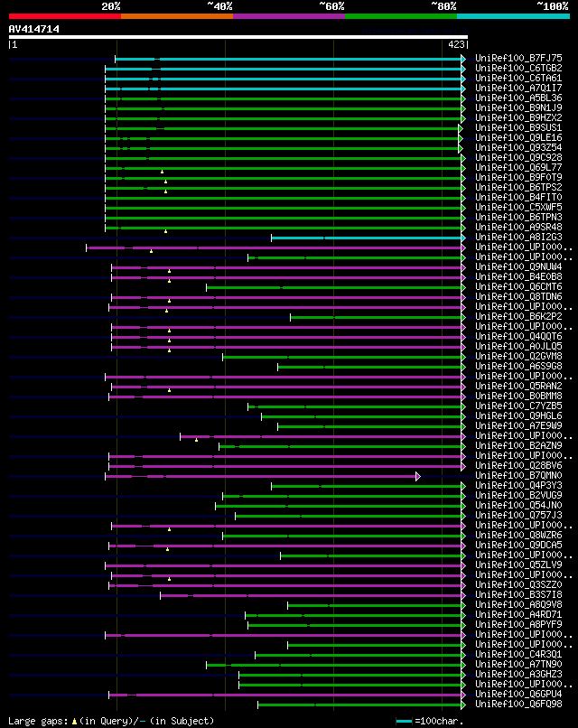Select the AV414714 query name

tap(34, 29)
